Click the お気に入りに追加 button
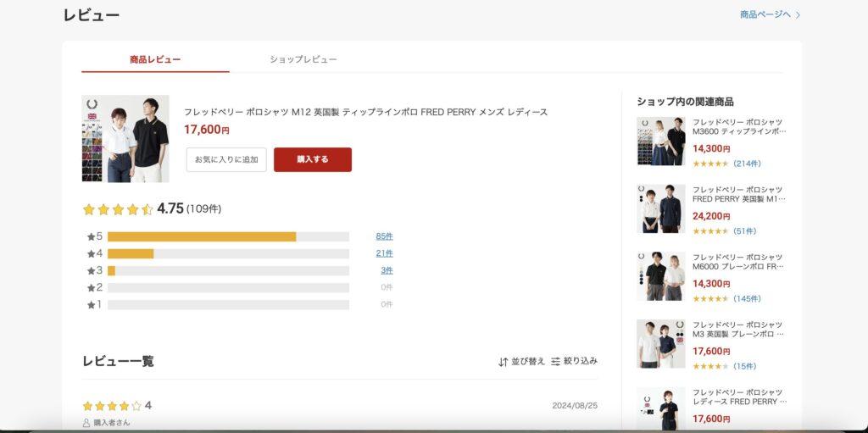 (226, 159)
